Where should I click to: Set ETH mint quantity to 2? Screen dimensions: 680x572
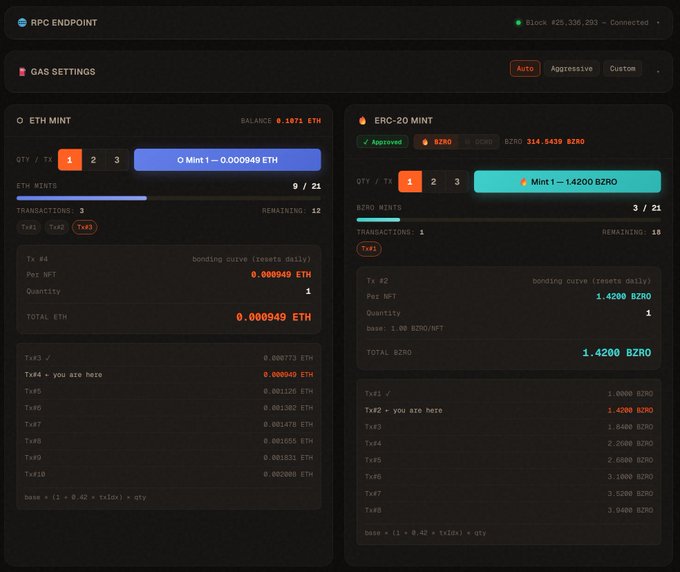pyautogui.click(x=93, y=160)
